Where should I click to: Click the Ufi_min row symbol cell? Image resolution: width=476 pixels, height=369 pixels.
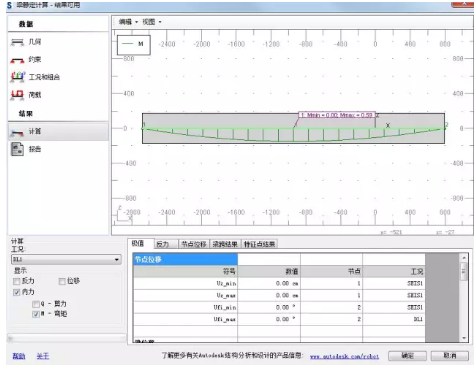tap(185, 307)
